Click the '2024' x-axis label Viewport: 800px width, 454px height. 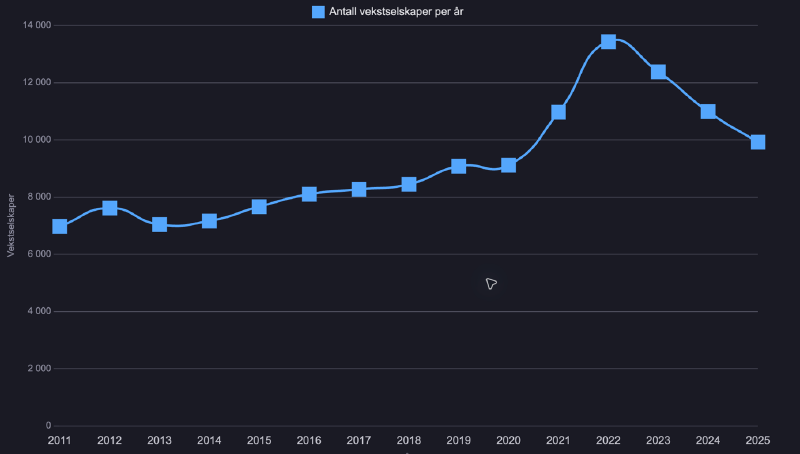(708, 440)
